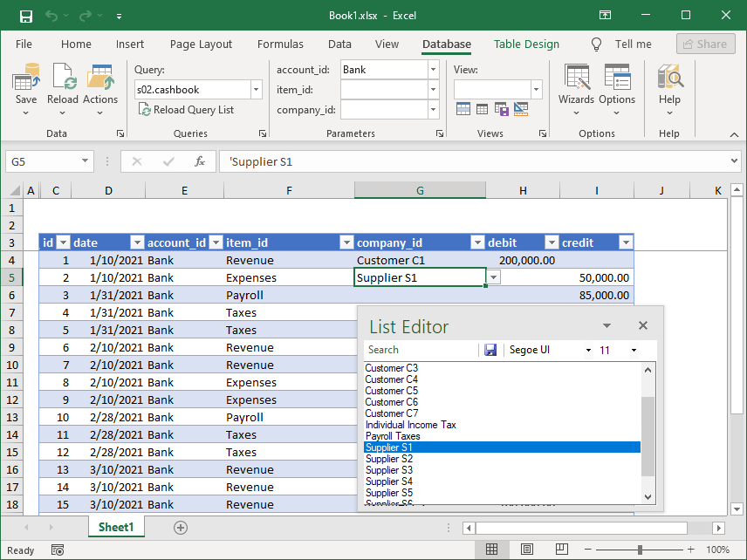Image resolution: width=747 pixels, height=560 pixels.
Task: Select the first view layout icon under Views
Action: [x=463, y=106]
